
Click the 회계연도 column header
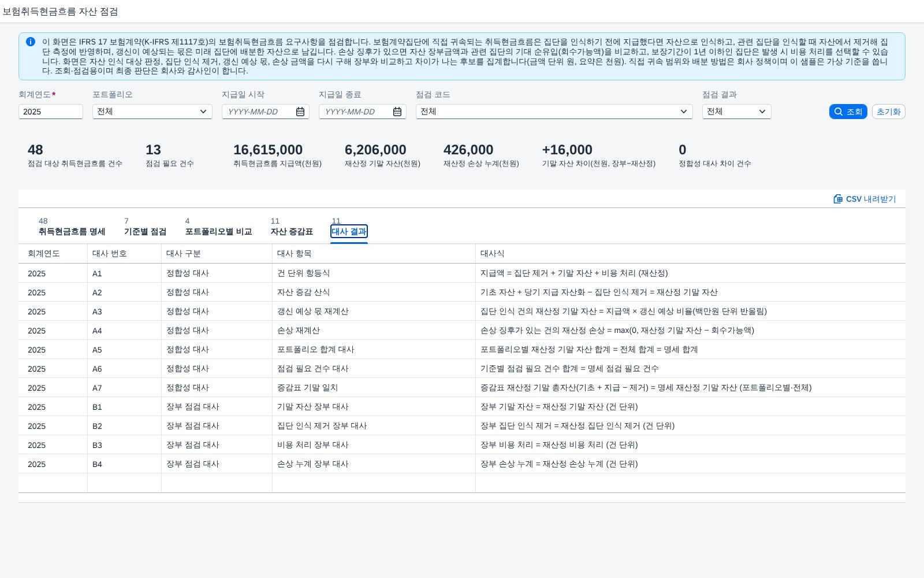point(53,254)
